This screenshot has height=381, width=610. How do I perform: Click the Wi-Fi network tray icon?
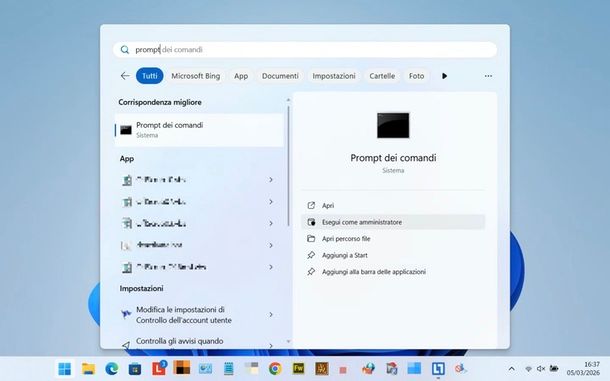click(528, 369)
